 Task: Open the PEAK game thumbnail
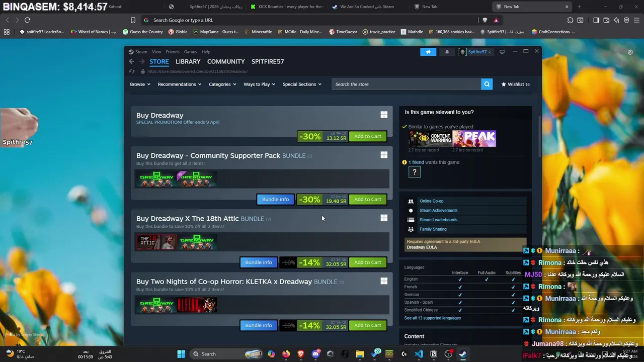coord(474,138)
